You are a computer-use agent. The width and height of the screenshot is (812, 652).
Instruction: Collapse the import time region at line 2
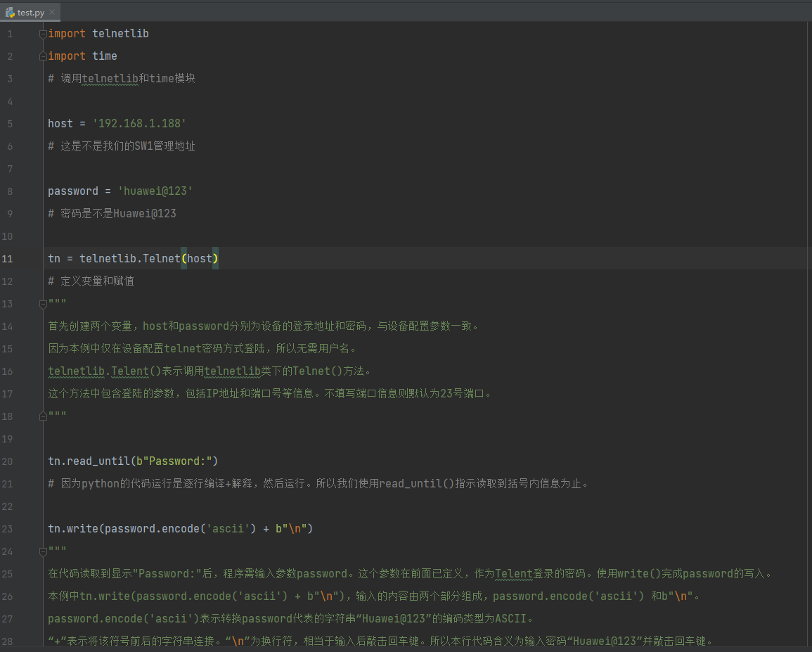(42, 56)
